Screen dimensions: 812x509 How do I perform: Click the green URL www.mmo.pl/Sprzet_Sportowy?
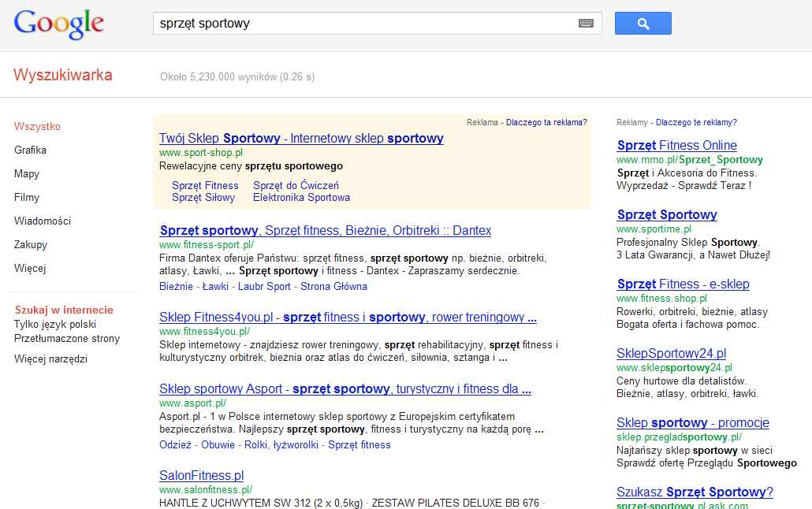coord(689,159)
